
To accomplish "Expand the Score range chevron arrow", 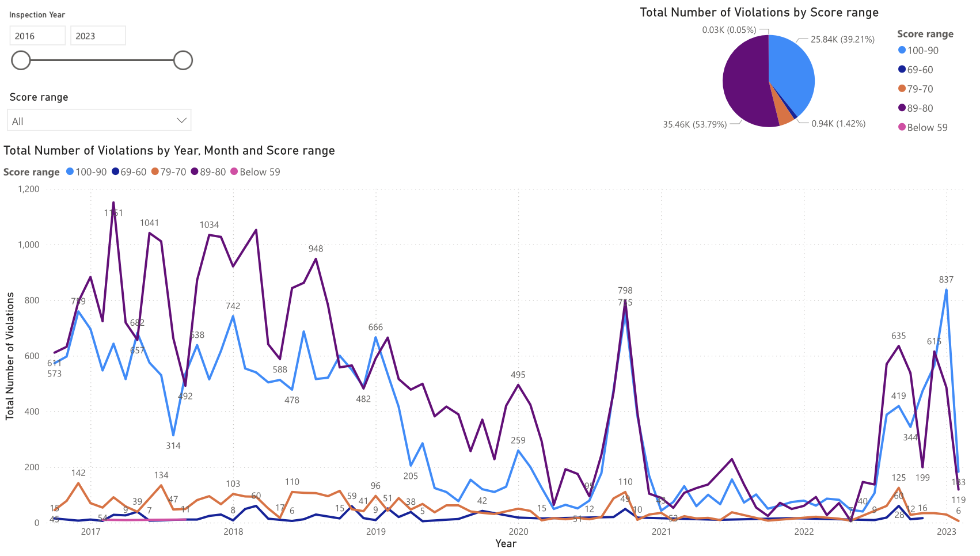I will [181, 121].
